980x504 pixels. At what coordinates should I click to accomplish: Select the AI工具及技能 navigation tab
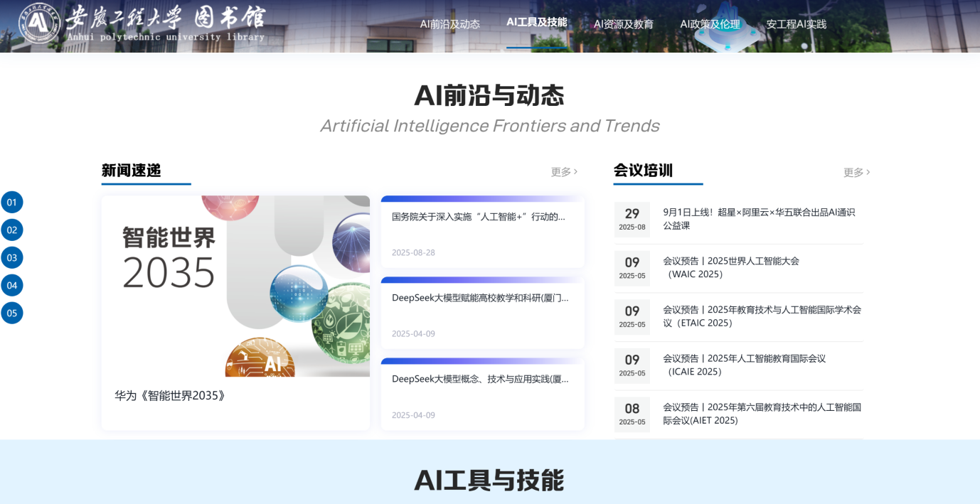point(536,23)
